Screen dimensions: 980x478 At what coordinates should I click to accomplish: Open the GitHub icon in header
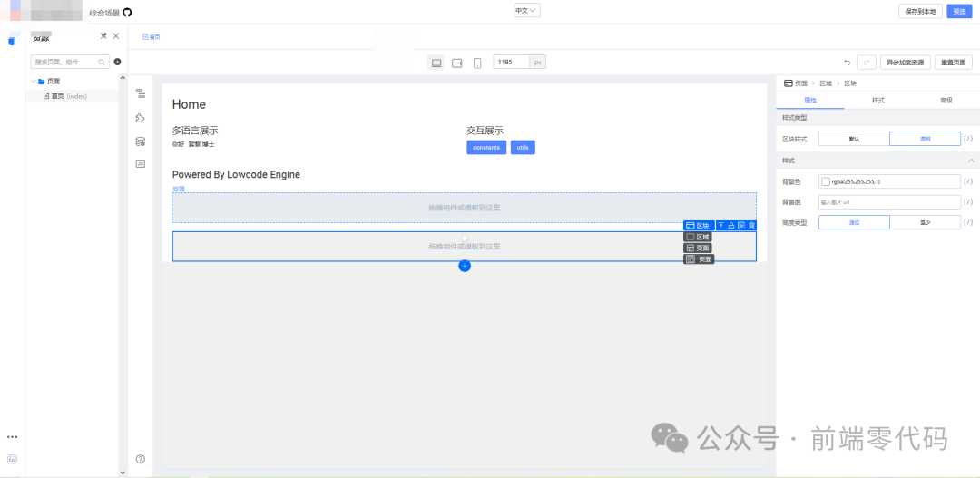[x=127, y=13]
